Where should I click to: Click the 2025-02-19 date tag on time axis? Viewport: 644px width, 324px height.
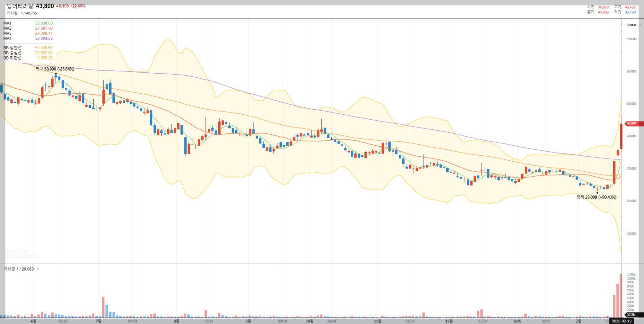621,321
